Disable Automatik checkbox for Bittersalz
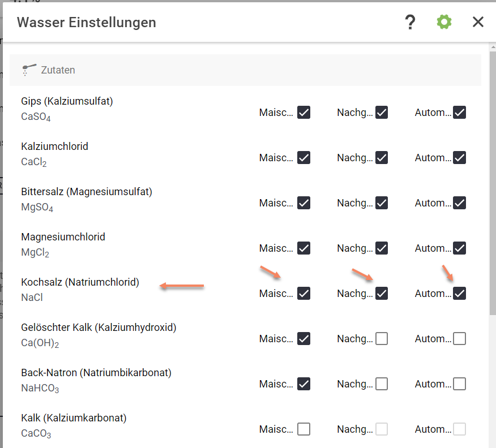The height and width of the screenshot is (448, 496). point(459,203)
